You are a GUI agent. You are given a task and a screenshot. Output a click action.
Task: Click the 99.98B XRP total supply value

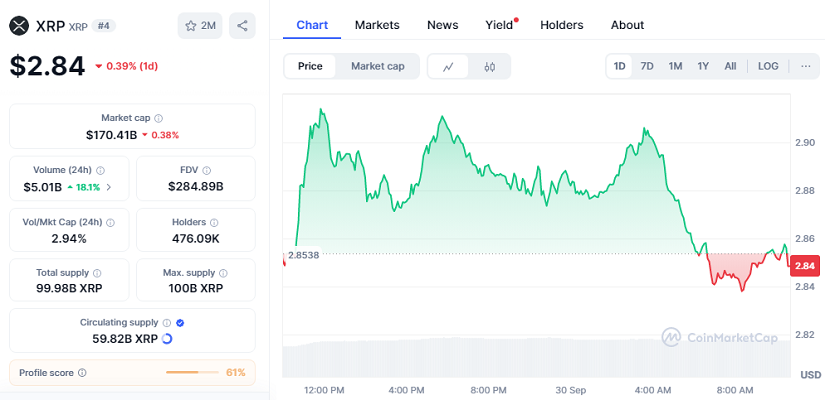(69, 288)
